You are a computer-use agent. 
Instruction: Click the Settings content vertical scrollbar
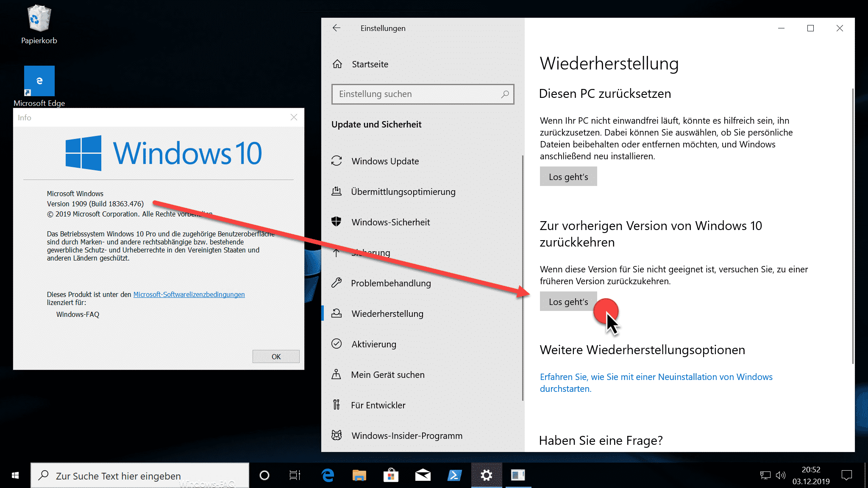point(852,226)
